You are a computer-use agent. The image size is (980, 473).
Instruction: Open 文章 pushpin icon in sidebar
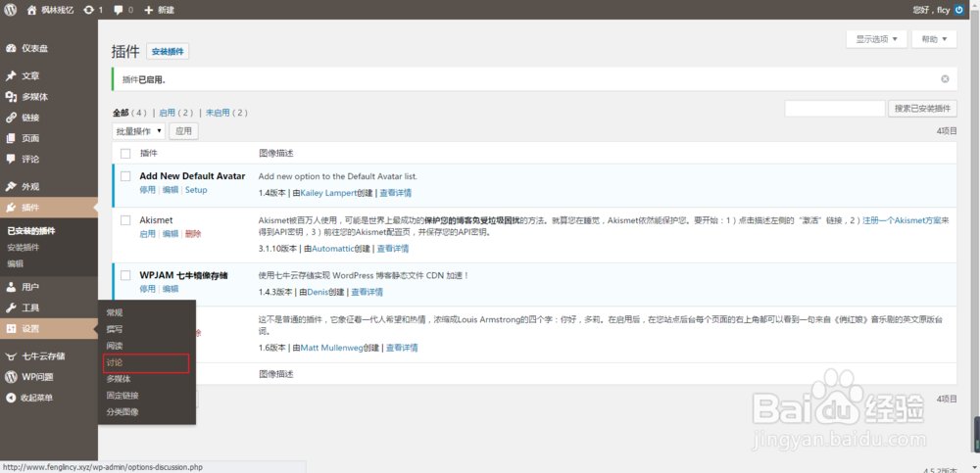pyautogui.click(x=11, y=75)
